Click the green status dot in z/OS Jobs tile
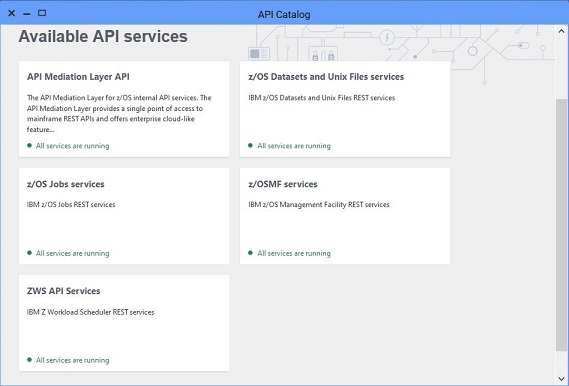 [29, 253]
